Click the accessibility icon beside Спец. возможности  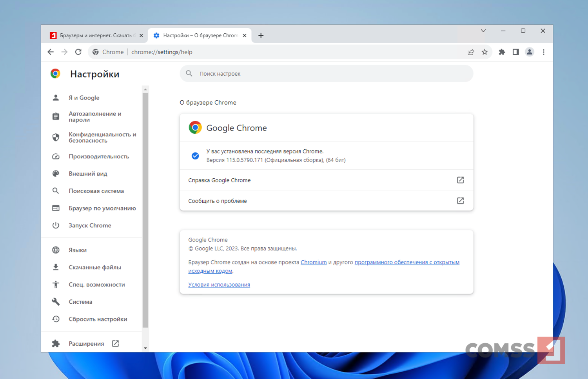[x=56, y=284]
